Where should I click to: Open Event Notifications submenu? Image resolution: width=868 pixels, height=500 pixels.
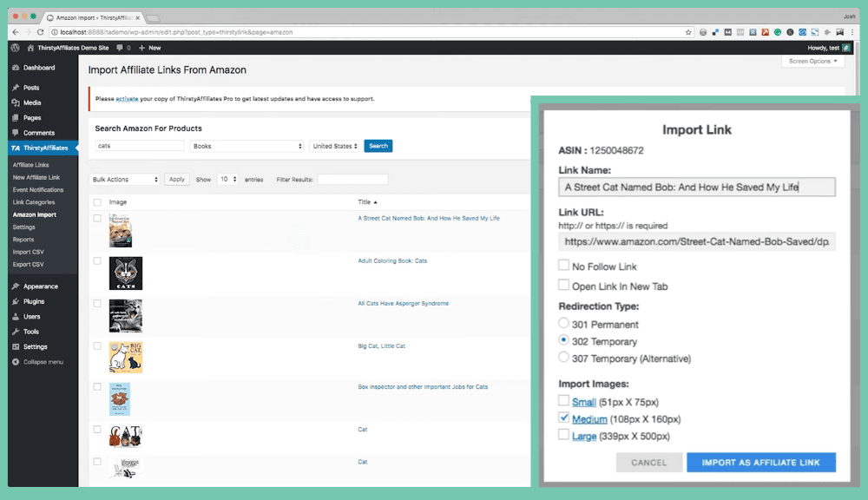tap(37, 190)
